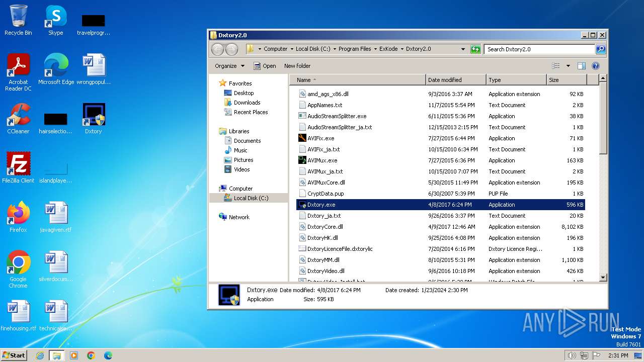Click the Chrome taskbar icon
The image size is (644, 362).
point(91,355)
